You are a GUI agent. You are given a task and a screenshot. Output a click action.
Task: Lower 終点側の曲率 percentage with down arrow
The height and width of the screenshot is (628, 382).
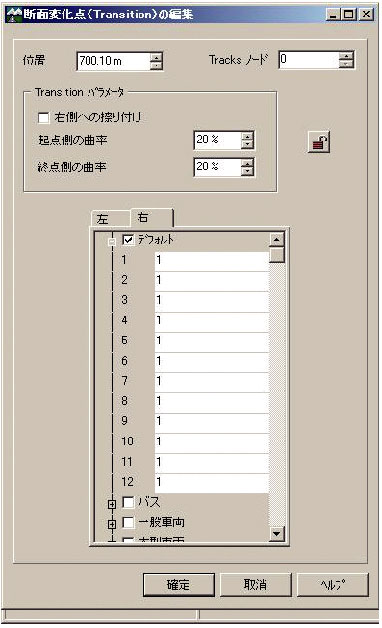tap(247, 171)
